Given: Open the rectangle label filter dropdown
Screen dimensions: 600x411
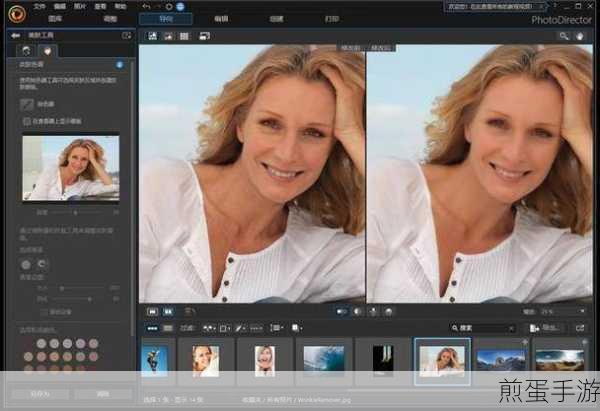Looking at the screenshot, I should [x=225, y=328].
